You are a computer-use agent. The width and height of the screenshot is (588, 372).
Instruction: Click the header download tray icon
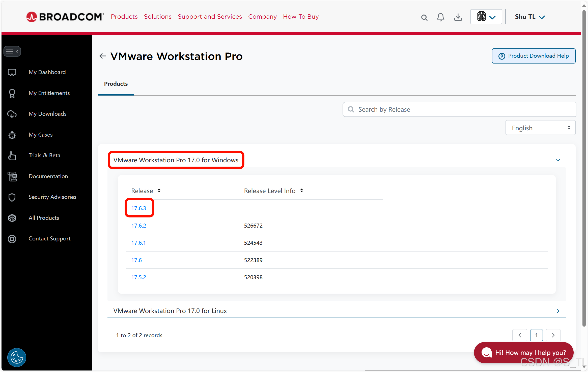click(x=458, y=17)
